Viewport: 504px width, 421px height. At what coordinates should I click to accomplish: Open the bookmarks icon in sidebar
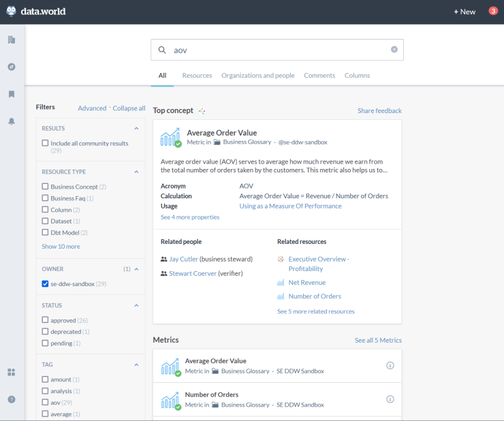pos(12,94)
